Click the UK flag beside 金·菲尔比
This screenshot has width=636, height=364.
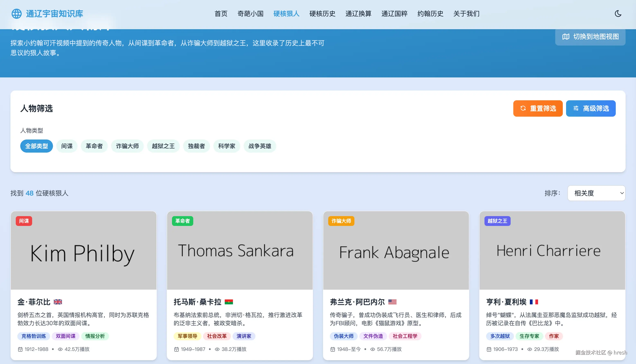pyautogui.click(x=58, y=302)
